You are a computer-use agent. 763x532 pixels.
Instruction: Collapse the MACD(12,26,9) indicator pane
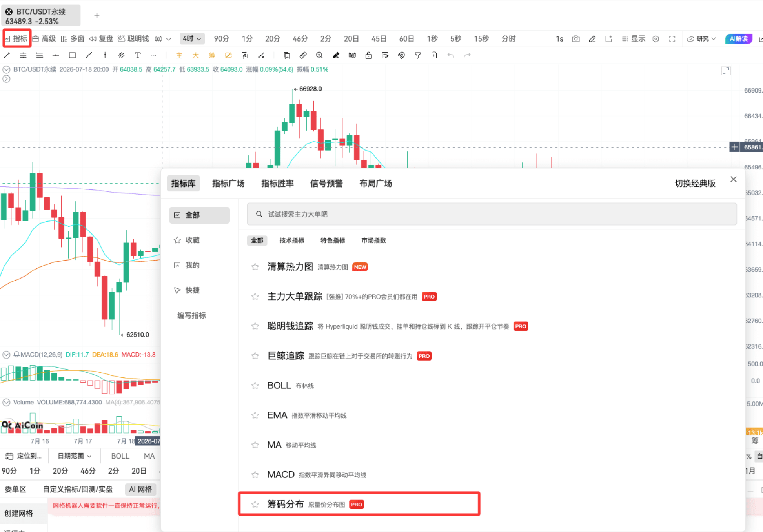click(x=6, y=355)
